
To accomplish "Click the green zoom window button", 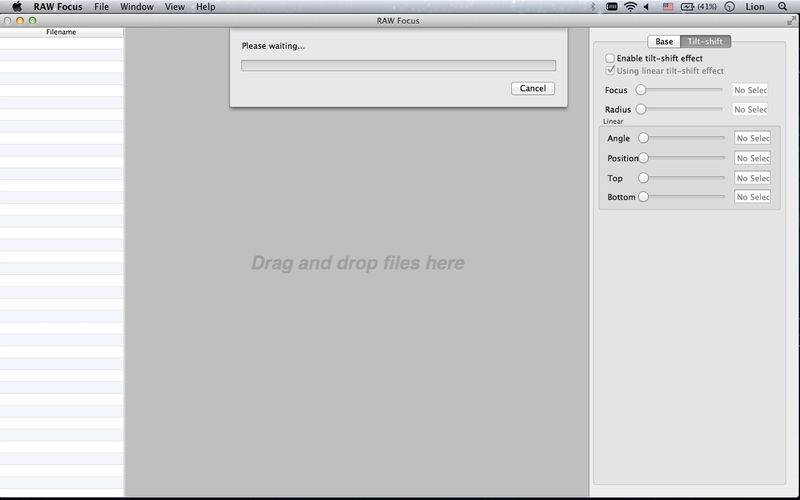I will click(33, 21).
